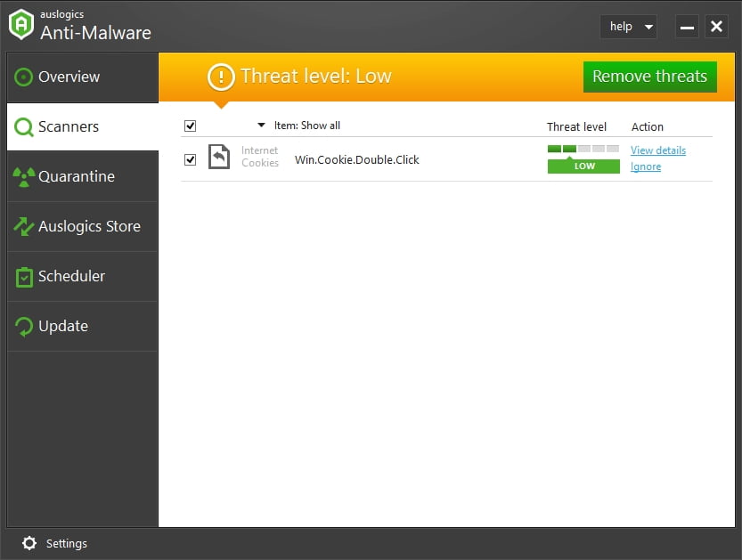Click the Scanners magnifier icon
The width and height of the screenshot is (742, 560).
(x=24, y=127)
